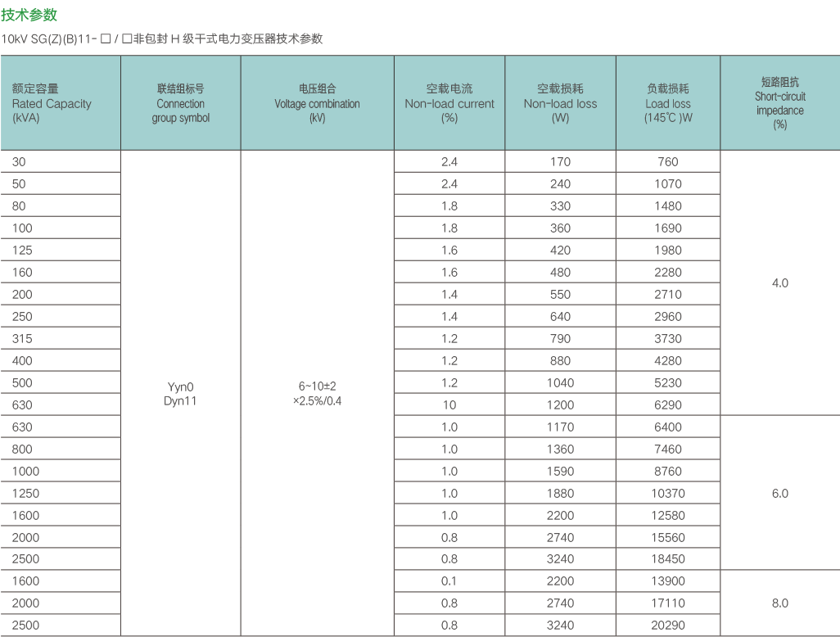Click short-circuit impedance value 8.0
This screenshot has height=637, width=840.
(780, 603)
